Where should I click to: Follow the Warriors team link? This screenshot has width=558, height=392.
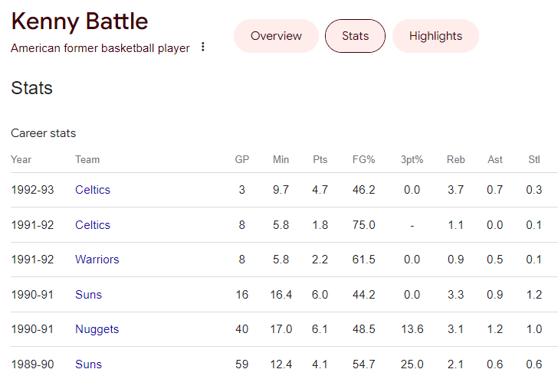coord(97,260)
